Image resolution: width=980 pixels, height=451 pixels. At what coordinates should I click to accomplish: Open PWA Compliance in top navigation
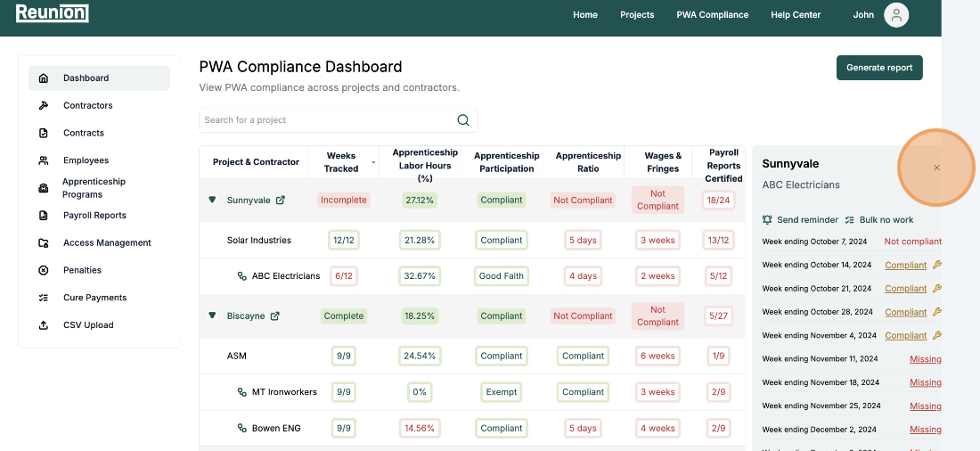click(712, 15)
